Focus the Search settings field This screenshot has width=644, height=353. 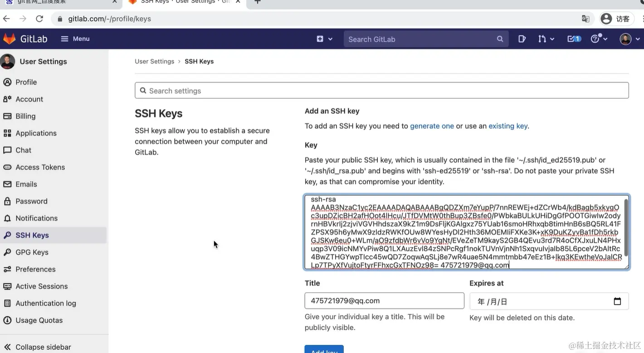pos(381,91)
